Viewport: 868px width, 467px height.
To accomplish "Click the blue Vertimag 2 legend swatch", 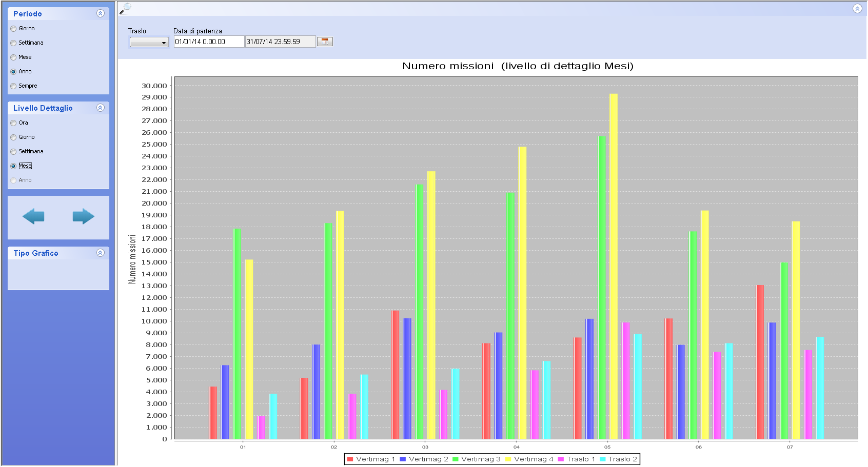I will [403, 459].
